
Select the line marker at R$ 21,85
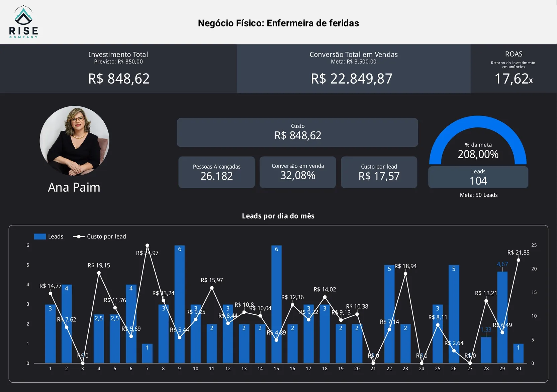[518, 260]
